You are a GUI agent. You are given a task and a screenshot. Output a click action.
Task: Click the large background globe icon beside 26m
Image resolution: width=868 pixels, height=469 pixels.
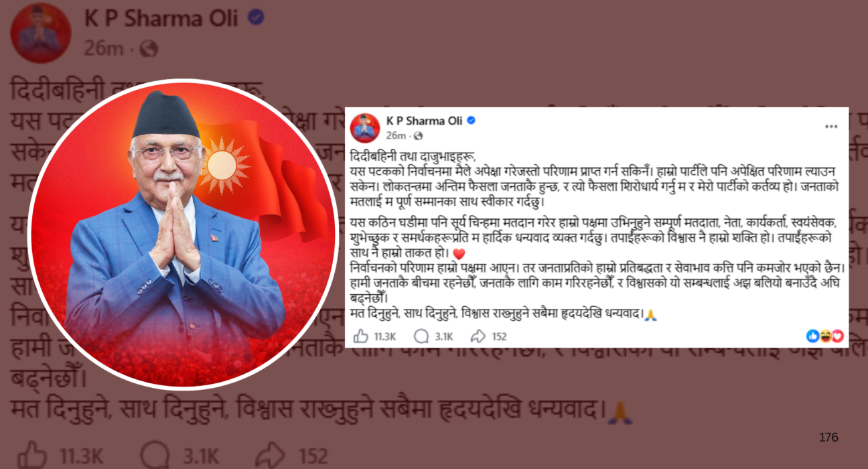(x=149, y=48)
